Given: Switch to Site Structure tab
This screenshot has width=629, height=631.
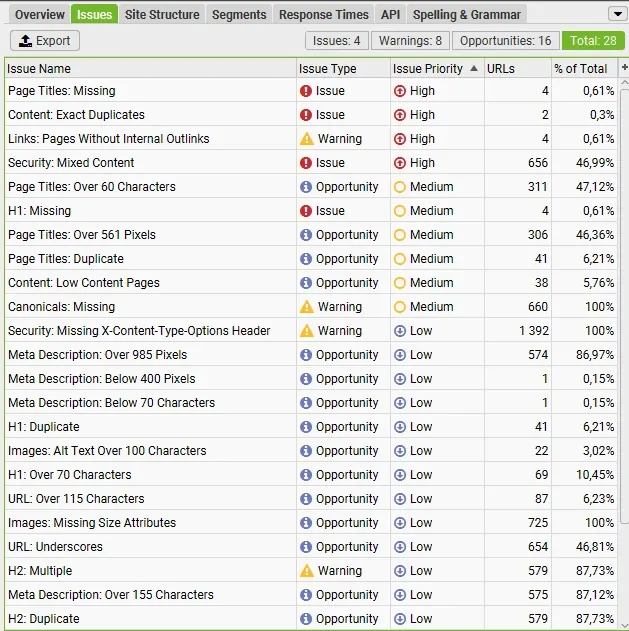Looking at the screenshot, I should [x=162, y=14].
